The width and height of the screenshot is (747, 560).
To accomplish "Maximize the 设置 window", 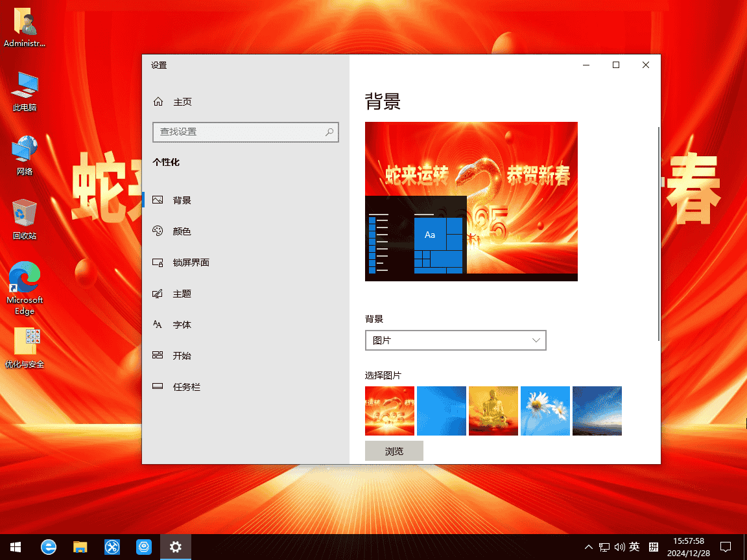I will tap(616, 65).
